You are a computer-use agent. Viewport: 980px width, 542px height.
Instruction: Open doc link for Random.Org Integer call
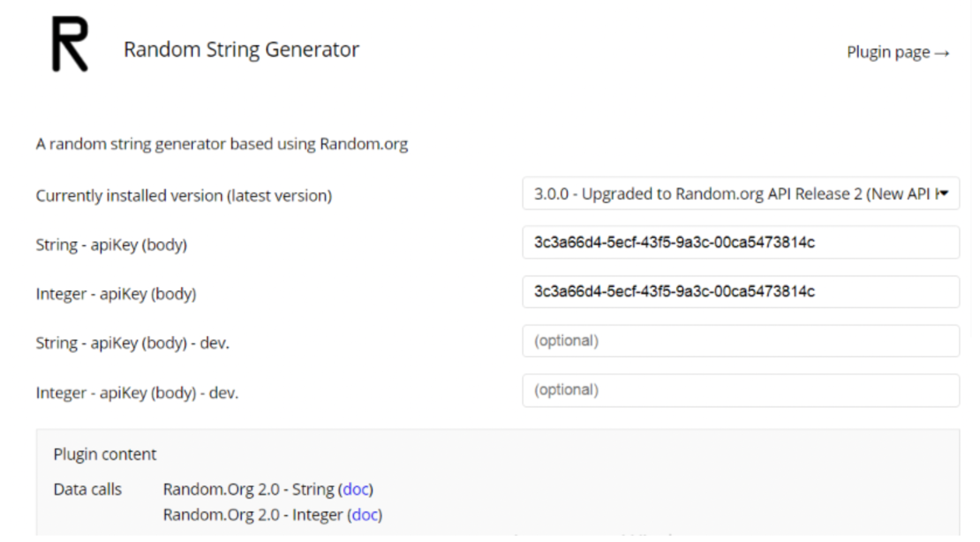point(365,515)
